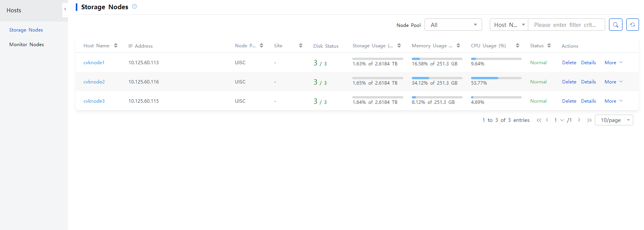Sort by Status column arrows
The height and width of the screenshot is (230, 644).
pyautogui.click(x=549, y=45)
